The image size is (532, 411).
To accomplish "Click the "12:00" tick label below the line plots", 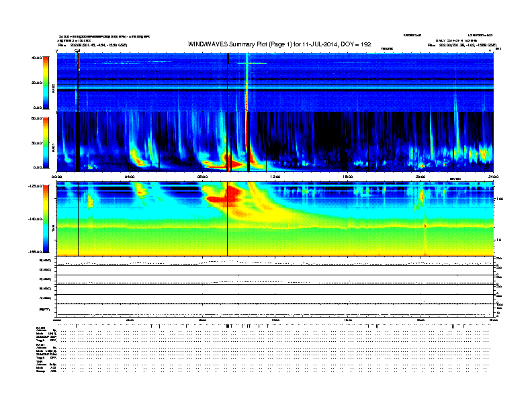I will [x=275, y=320].
